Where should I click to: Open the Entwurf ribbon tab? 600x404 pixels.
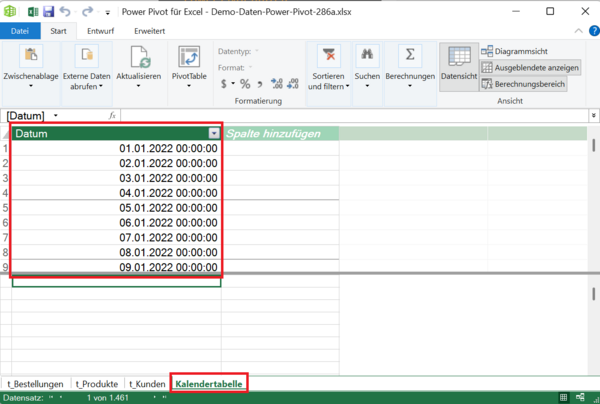coord(100,31)
